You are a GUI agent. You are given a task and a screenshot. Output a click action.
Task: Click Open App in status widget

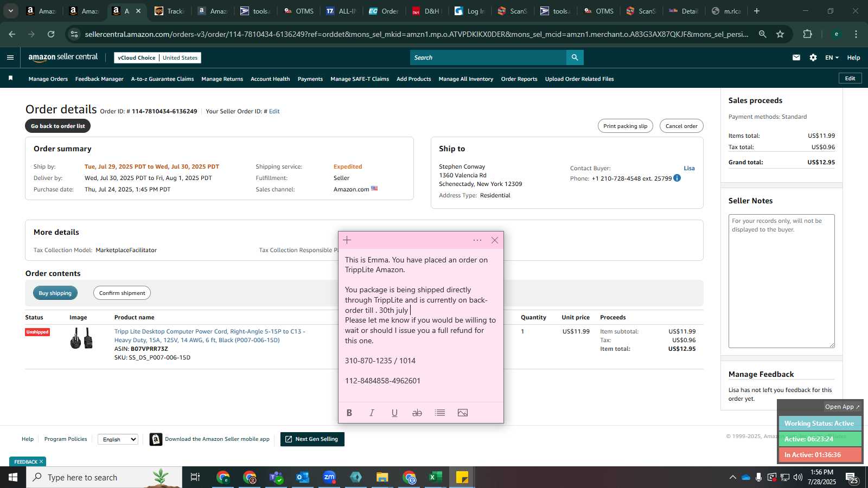pos(842,407)
